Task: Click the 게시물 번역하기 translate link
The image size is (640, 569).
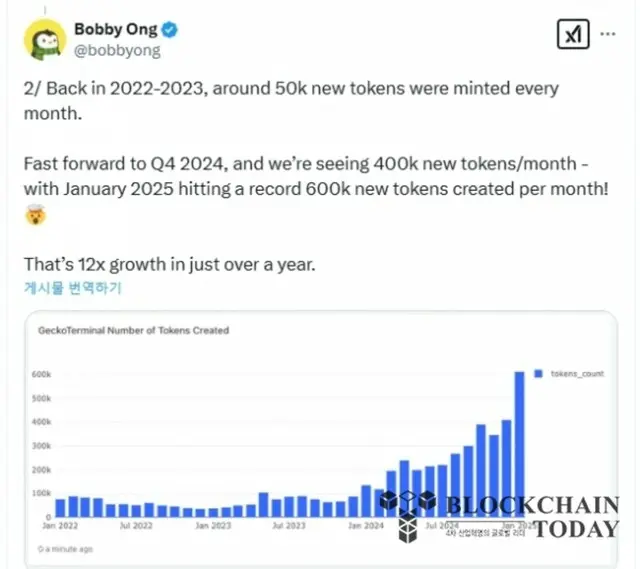Action: click(73, 288)
